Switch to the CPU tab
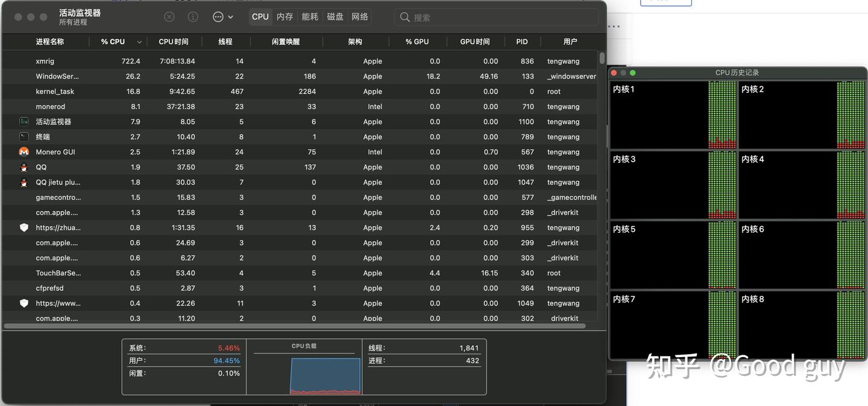 (x=260, y=17)
